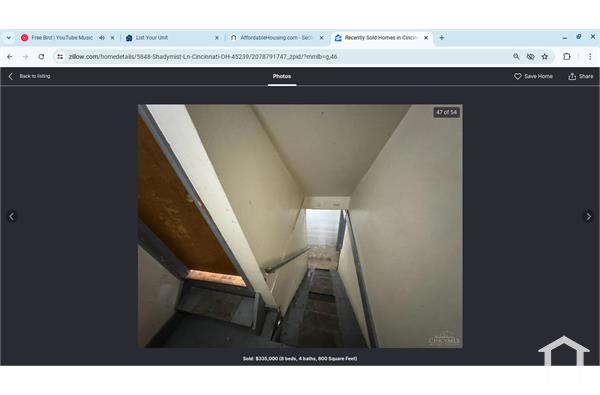Advance to the next photo
This screenshot has width=600, height=395.
(589, 217)
